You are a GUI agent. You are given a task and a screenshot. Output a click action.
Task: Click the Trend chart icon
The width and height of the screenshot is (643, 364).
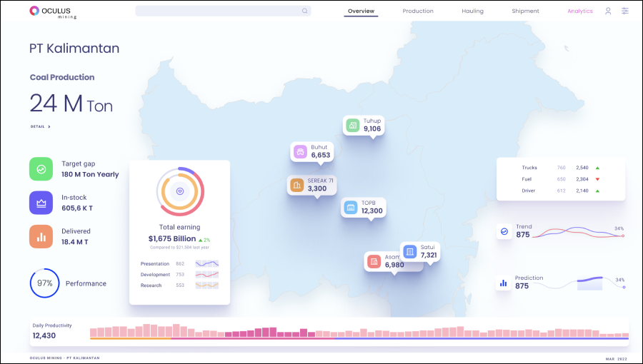[x=504, y=231]
